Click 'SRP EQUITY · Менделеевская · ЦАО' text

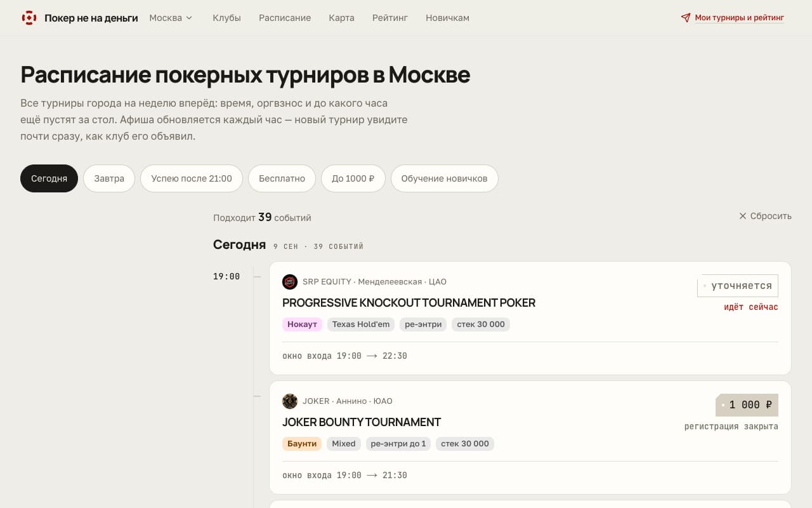(x=374, y=282)
